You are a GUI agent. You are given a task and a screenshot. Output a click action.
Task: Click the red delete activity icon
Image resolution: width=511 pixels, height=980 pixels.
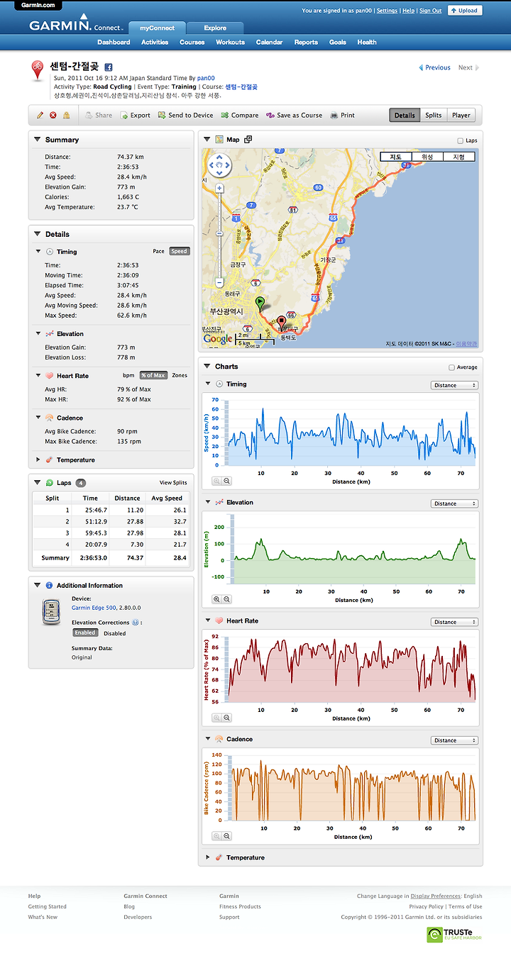(53, 116)
